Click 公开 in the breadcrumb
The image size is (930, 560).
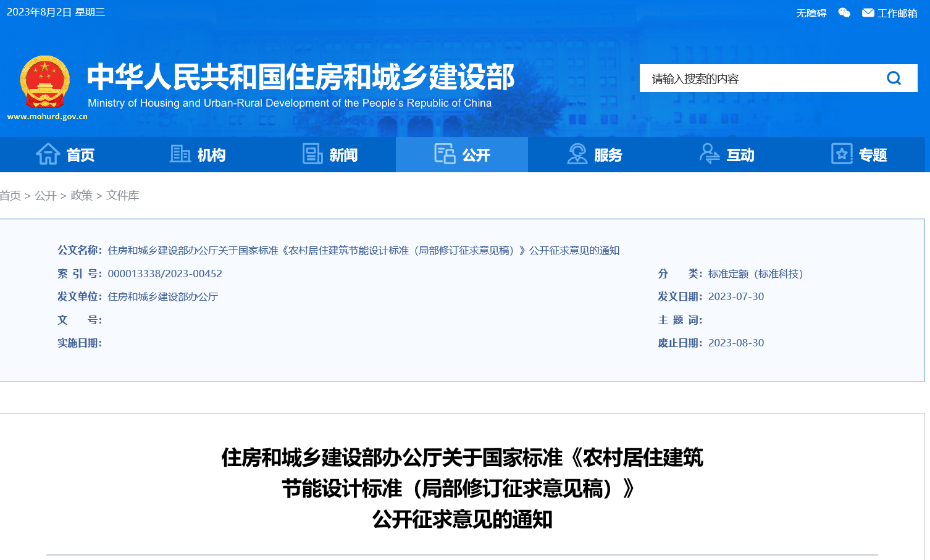[x=46, y=195]
